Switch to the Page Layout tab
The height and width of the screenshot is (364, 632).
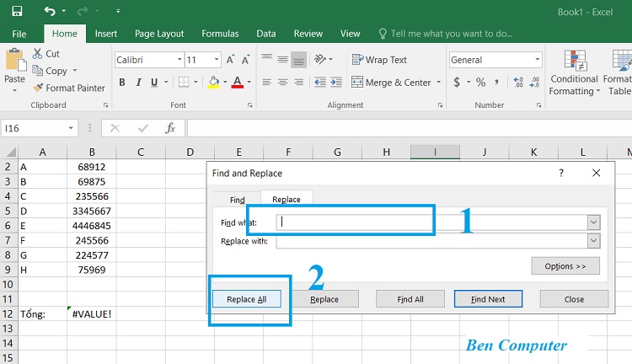pos(159,34)
